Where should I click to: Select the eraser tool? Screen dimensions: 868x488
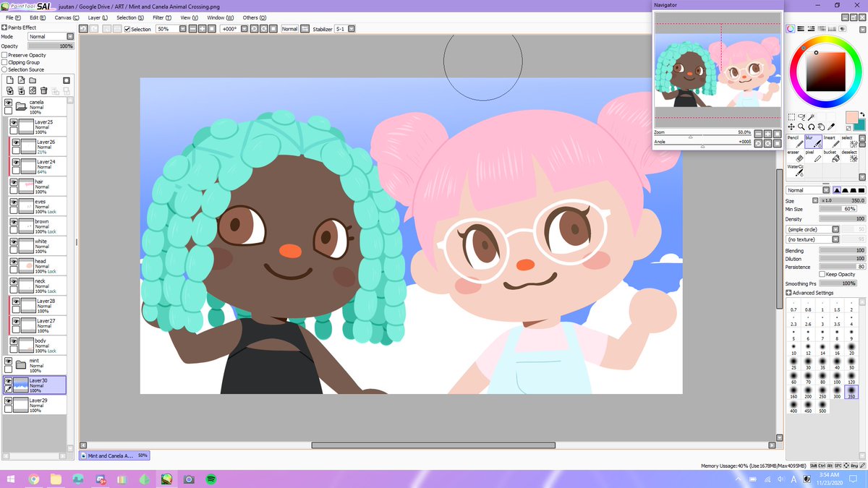point(795,156)
